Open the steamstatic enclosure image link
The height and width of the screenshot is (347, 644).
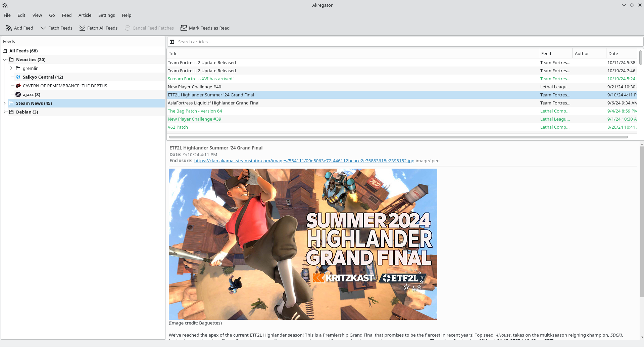pos(304,161)
